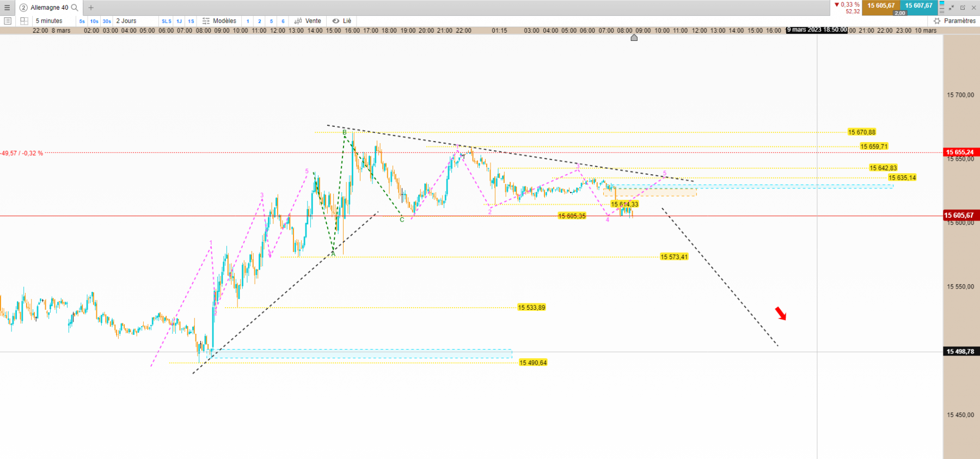Detach chart with the pop-out window icon
Screen dimensions: 980x459
pyautogui.click(x=963, y=8)
